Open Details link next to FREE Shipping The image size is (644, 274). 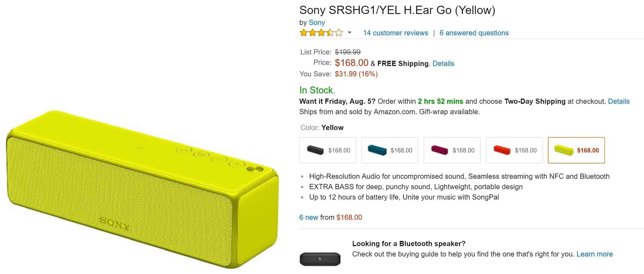443,64
